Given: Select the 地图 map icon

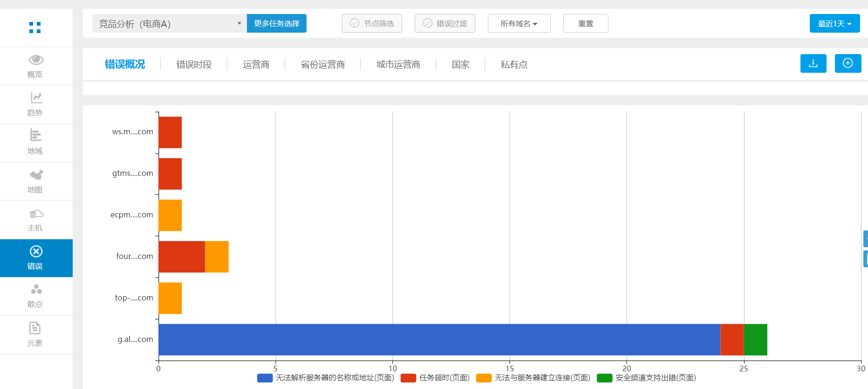Looking at the screenshot, I should [36, 175].
